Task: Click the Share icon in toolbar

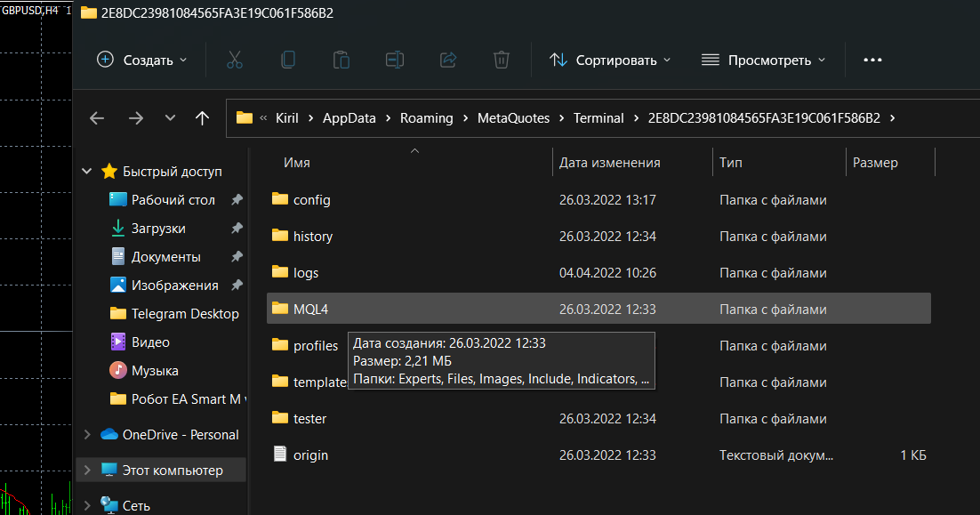Action: [x=448, y=60]
